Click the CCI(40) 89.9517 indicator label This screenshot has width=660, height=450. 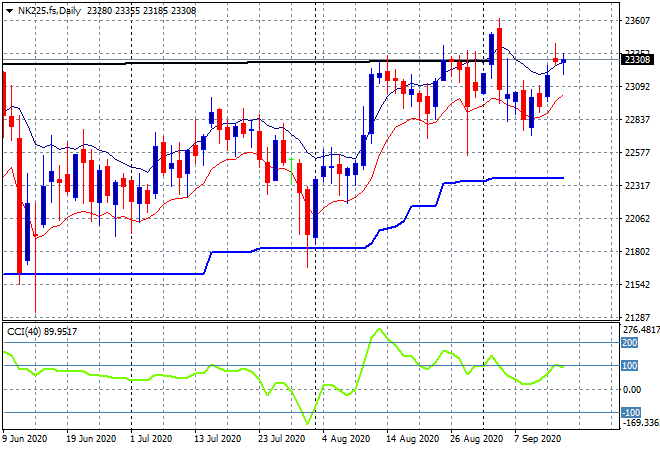tap(42, 332)
